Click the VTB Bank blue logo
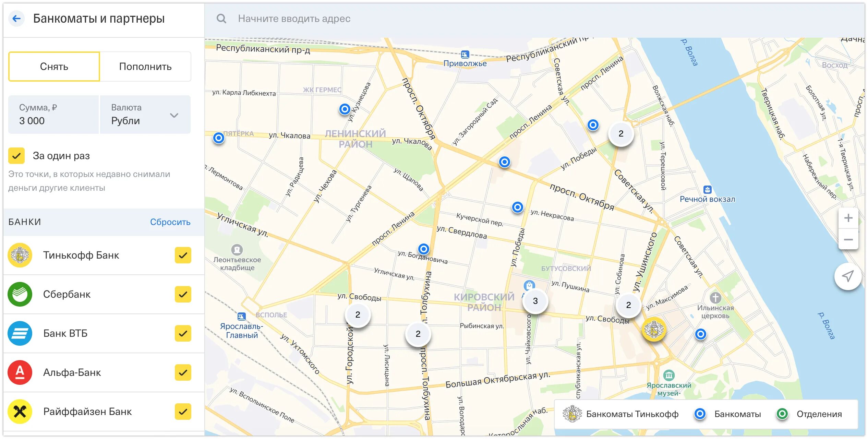 tap(20, 333)
